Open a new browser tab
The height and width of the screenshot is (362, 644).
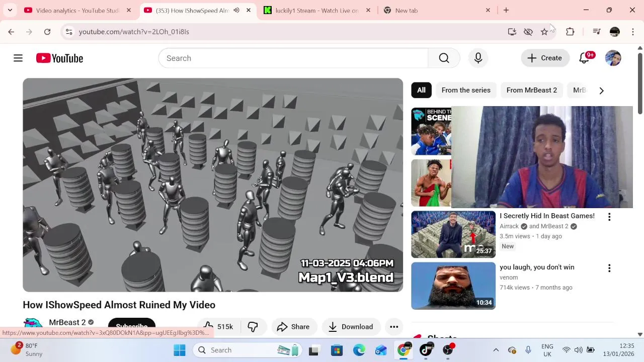(506, 10)
